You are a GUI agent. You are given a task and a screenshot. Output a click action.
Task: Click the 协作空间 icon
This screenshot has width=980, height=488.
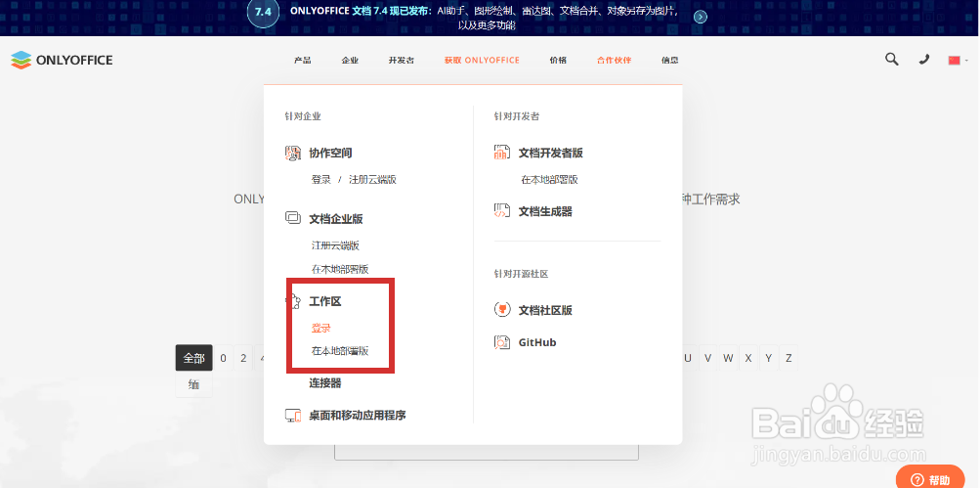click(293, 153)
